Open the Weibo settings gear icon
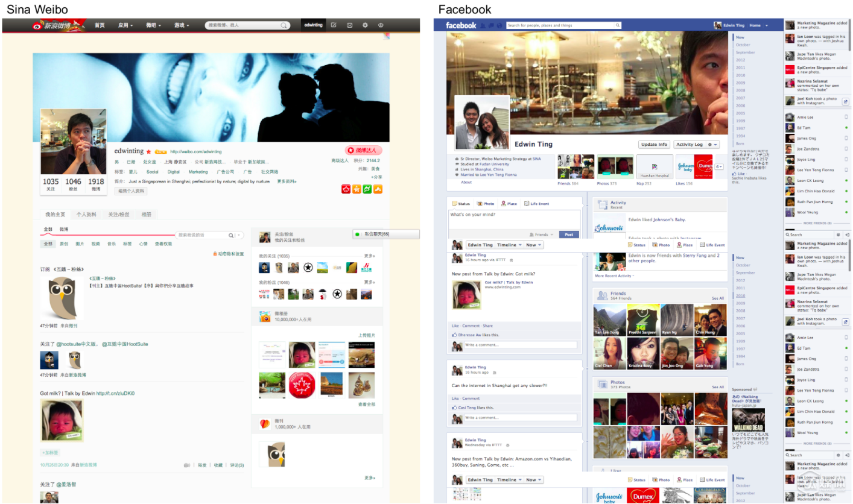853x504 pixels. tap(365, 25)
